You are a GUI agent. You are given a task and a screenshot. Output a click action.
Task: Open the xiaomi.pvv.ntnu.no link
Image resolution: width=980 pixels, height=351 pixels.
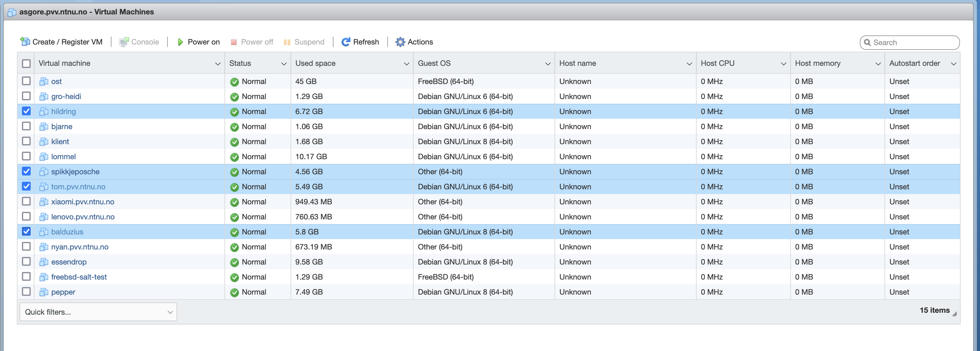pyautogui.click(x=83, y=202)
